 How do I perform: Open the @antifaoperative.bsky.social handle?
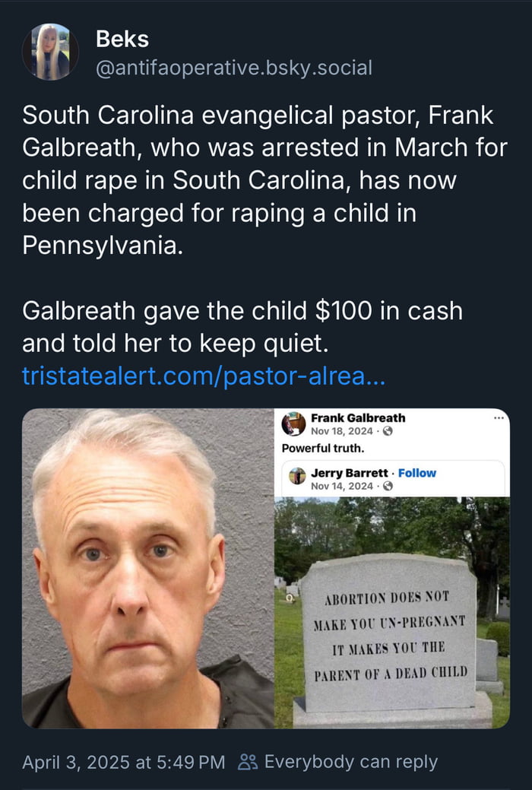click(x=234, y=68)
